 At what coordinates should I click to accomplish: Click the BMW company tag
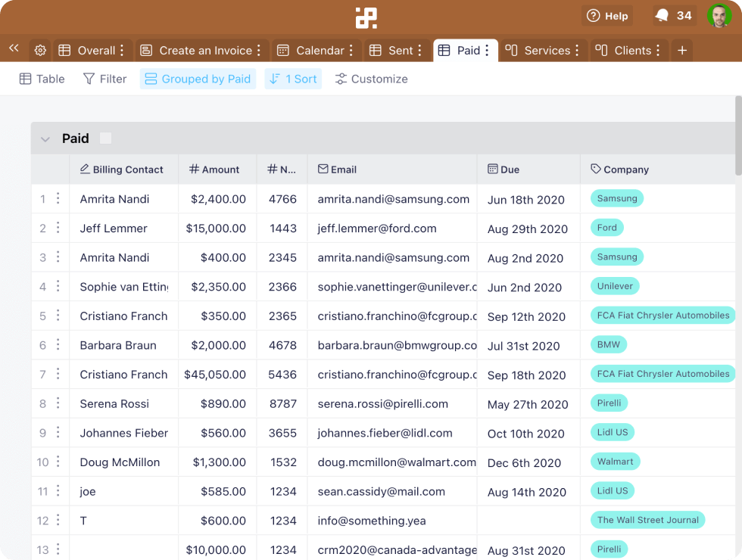point(609,344)
